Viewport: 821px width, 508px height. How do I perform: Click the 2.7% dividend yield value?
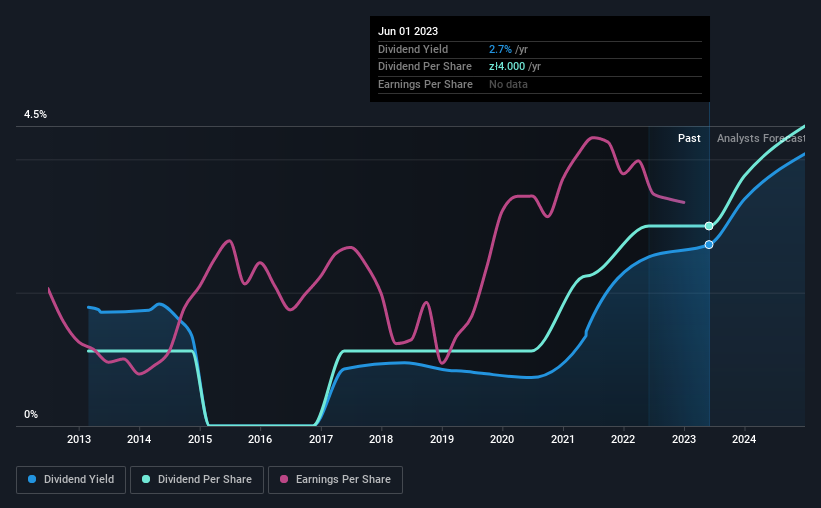click(500, 49)
